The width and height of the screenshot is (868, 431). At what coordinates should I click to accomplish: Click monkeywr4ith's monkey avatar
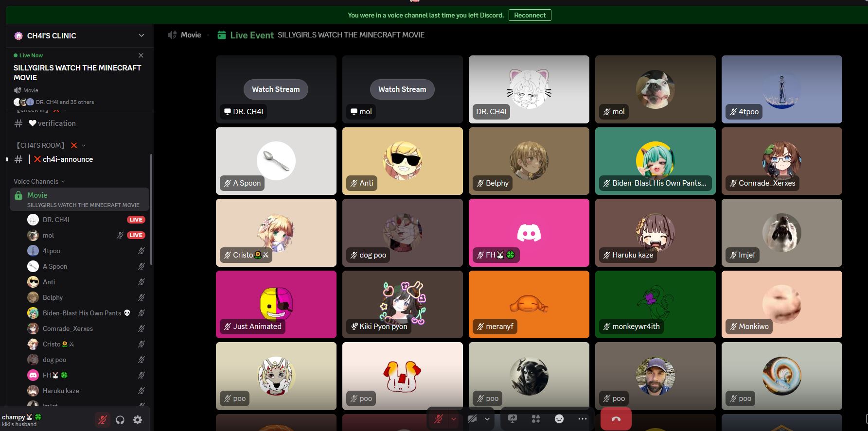coord(655,304)
